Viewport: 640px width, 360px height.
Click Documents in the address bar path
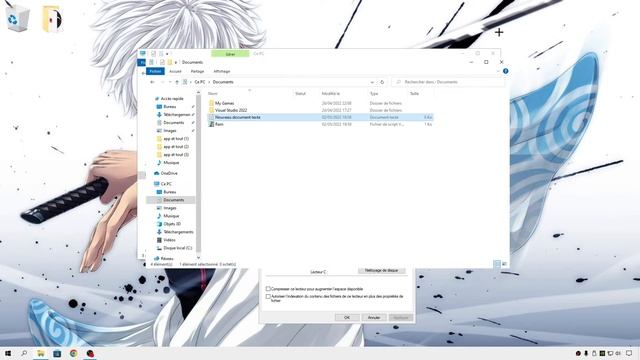point(223,82)
